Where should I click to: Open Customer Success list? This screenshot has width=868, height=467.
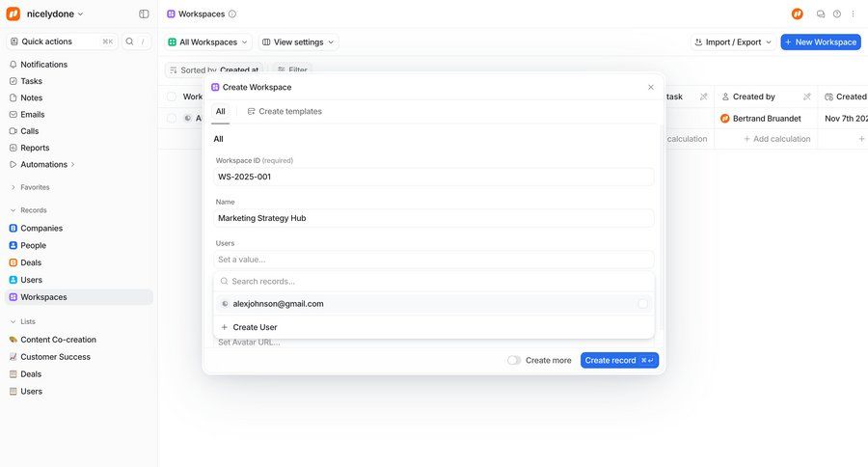pos(55,356)
